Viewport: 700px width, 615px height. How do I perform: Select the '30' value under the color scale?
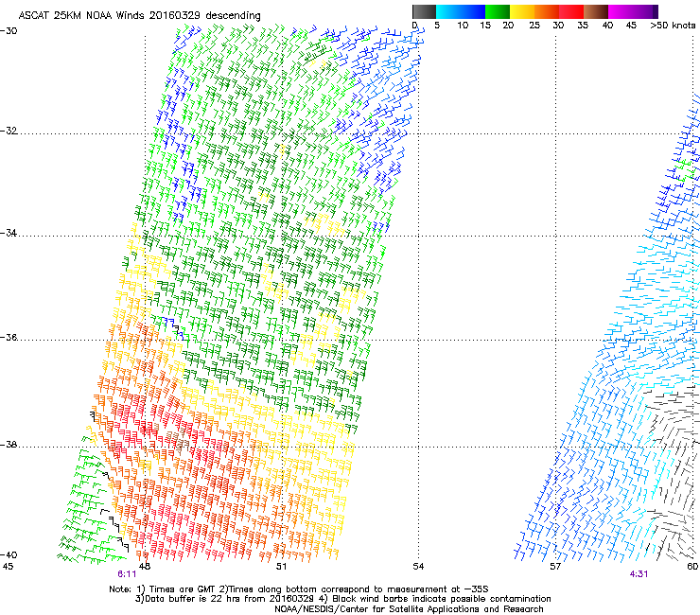coord(558,26)
